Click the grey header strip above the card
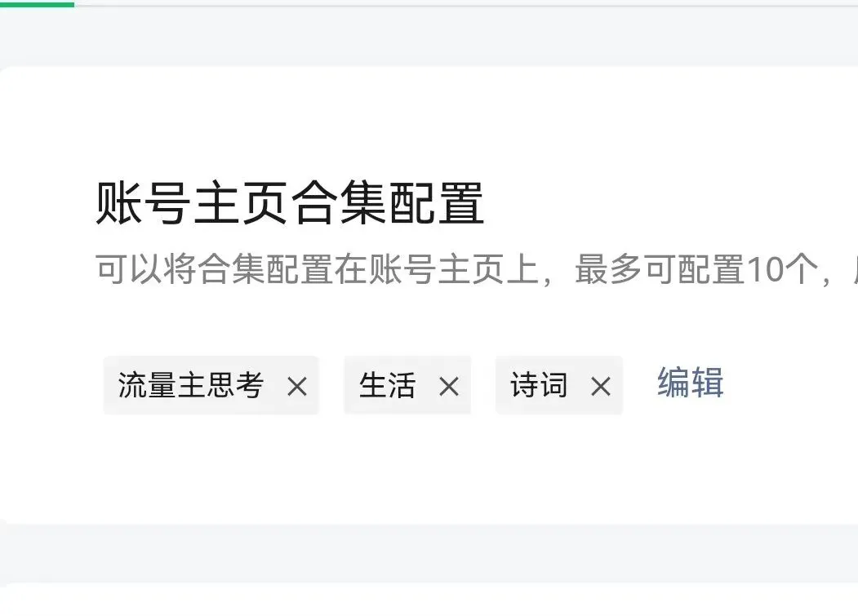Viewport: 858px width, 616px height. (429, 38)
